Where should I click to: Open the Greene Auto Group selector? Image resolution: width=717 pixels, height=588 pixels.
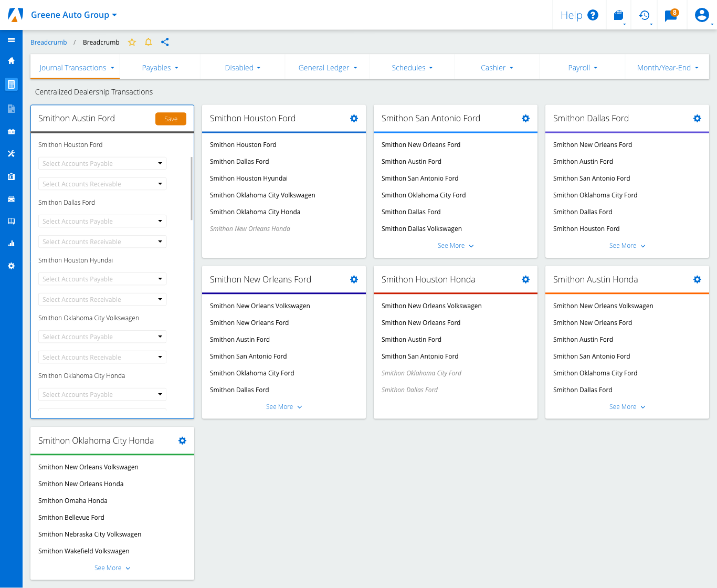coord(73,15)
